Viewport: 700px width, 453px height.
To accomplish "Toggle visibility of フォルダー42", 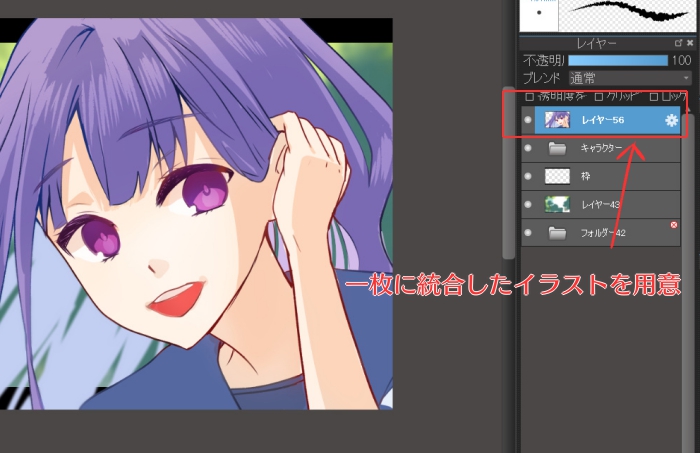I will [x=528, y=232].
